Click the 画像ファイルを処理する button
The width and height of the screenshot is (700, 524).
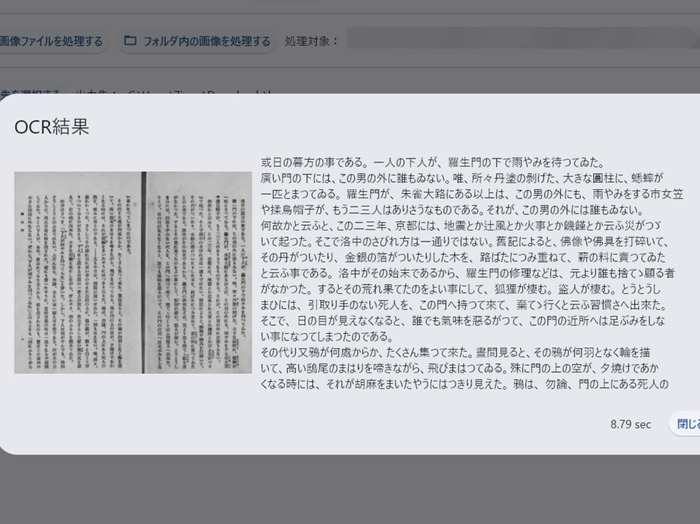51,42
